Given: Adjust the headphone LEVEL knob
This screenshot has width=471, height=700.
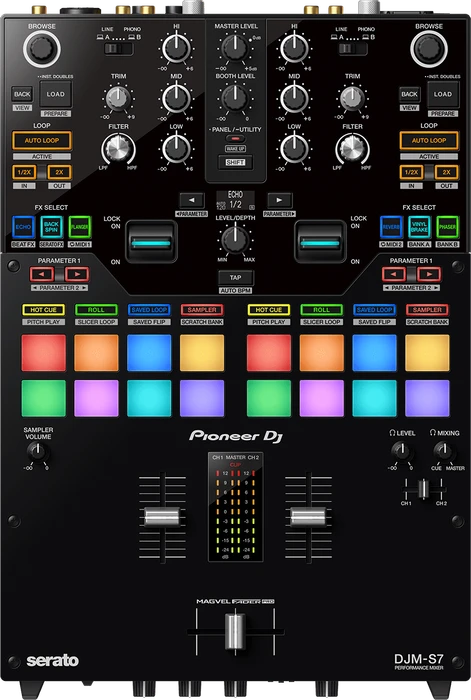Looking at the screenshot, I should (x=402, y=451).
